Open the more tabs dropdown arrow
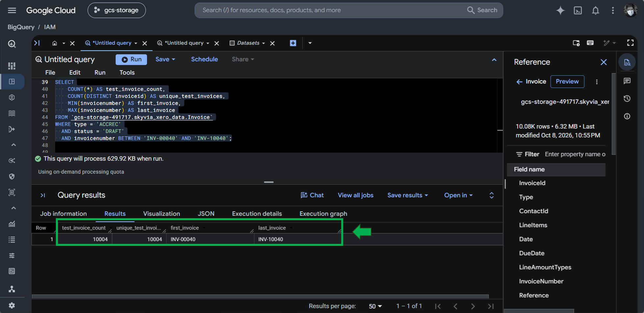The image size is (644, 313). (310, 43)
